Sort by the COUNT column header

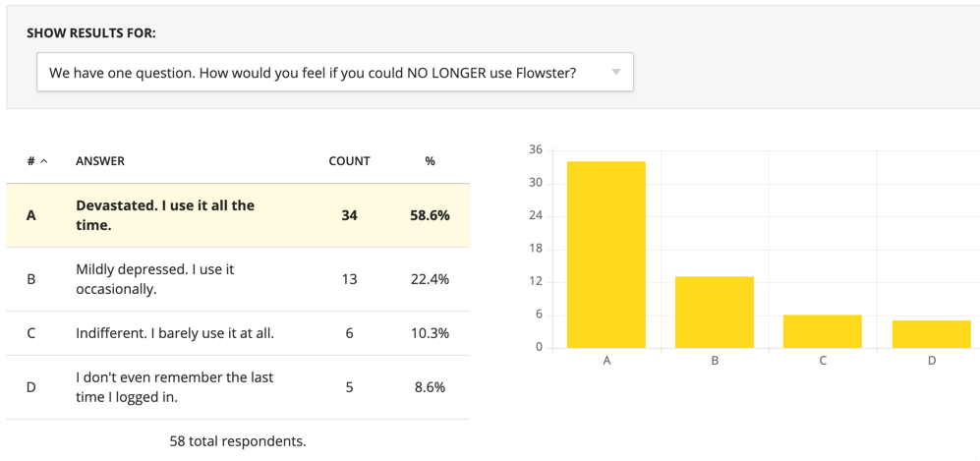click(x=349, y=161)
